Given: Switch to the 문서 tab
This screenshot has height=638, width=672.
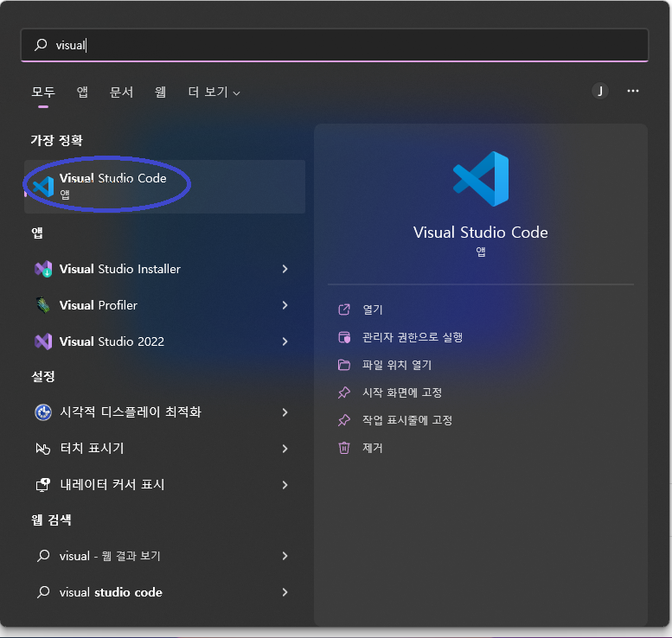Looking at the screenshot, I should point(121,92).
